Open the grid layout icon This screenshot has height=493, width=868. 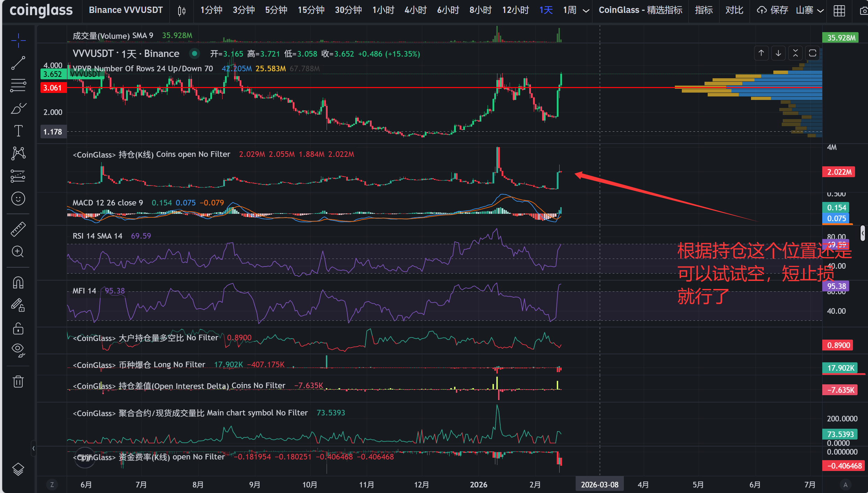click(x=839, y=10)
